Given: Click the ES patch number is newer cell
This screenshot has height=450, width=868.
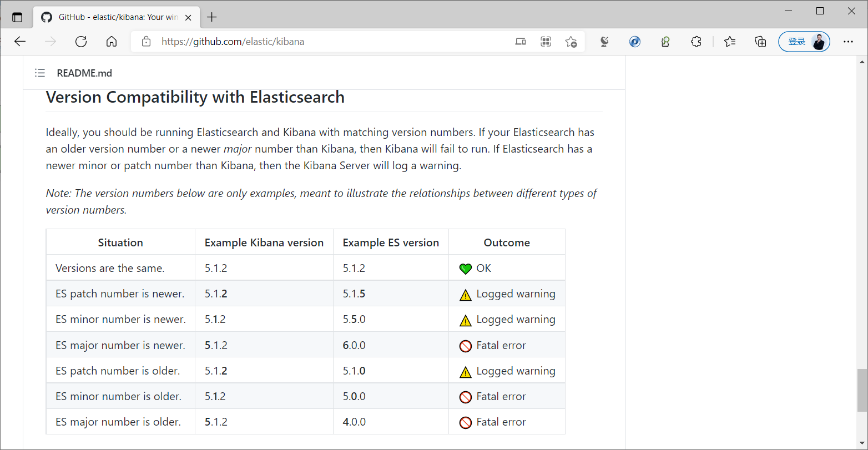Looking at the screenshot, I should (120, 294).
